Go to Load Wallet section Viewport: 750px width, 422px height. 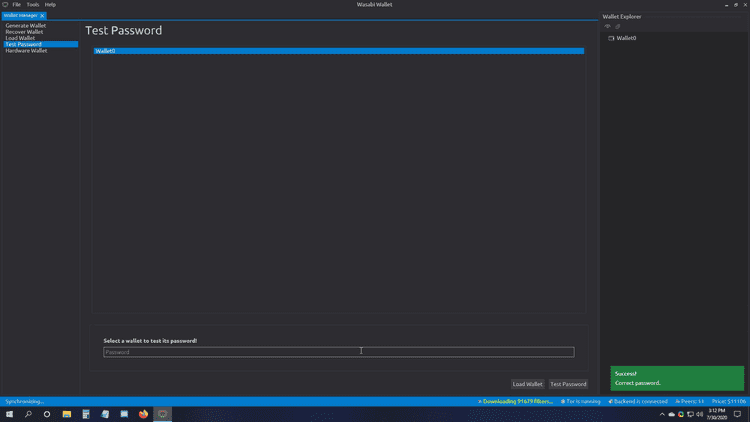(20, 38)
